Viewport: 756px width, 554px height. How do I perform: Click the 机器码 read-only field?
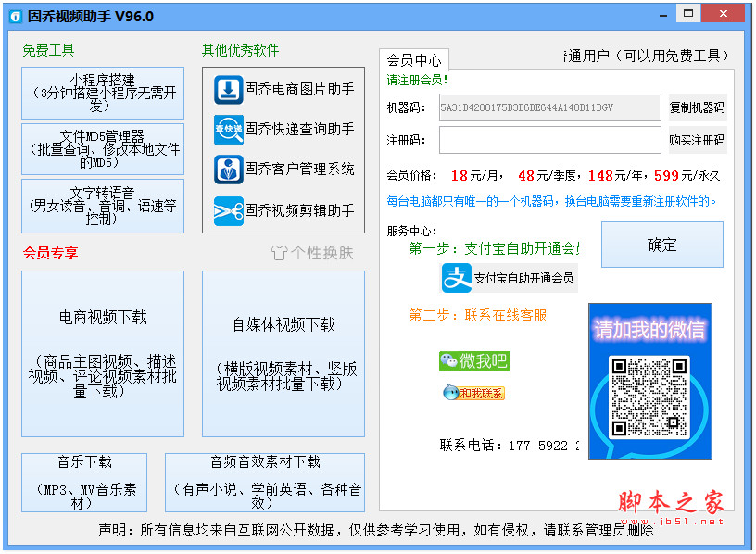549,107
